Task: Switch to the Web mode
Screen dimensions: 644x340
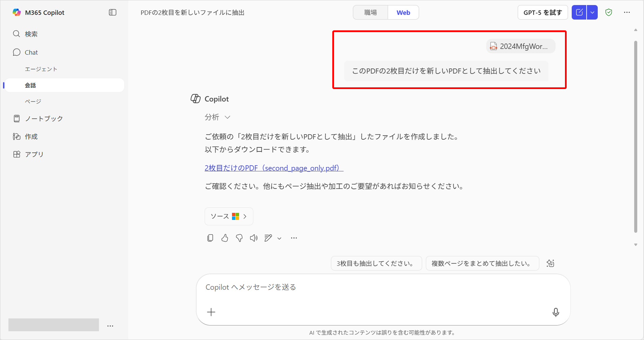Action: coord(403,12)
